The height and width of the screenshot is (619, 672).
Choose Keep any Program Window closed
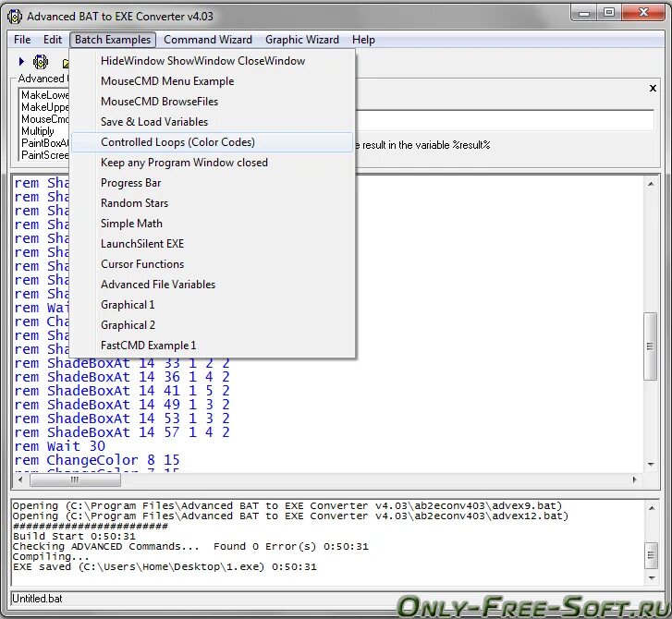[x=213, y=163]
